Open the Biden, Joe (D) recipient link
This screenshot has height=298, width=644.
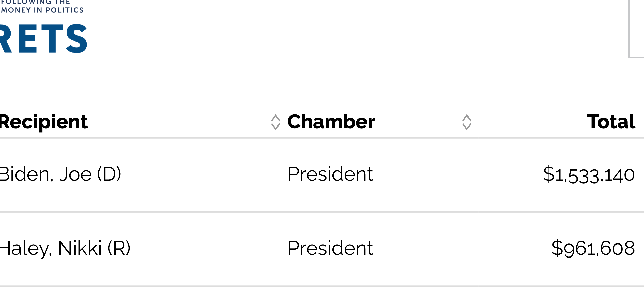(60, 174)
